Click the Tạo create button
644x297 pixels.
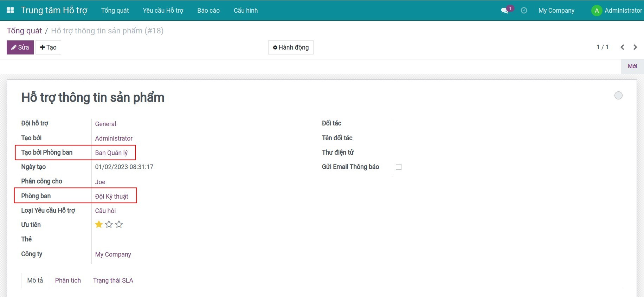click(48, 47)
